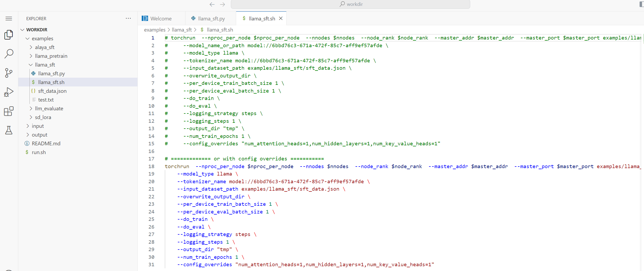This screenshot has width=644, height=271.
Task: Open sft_data.json in the explorer
Action: (52, 91)
